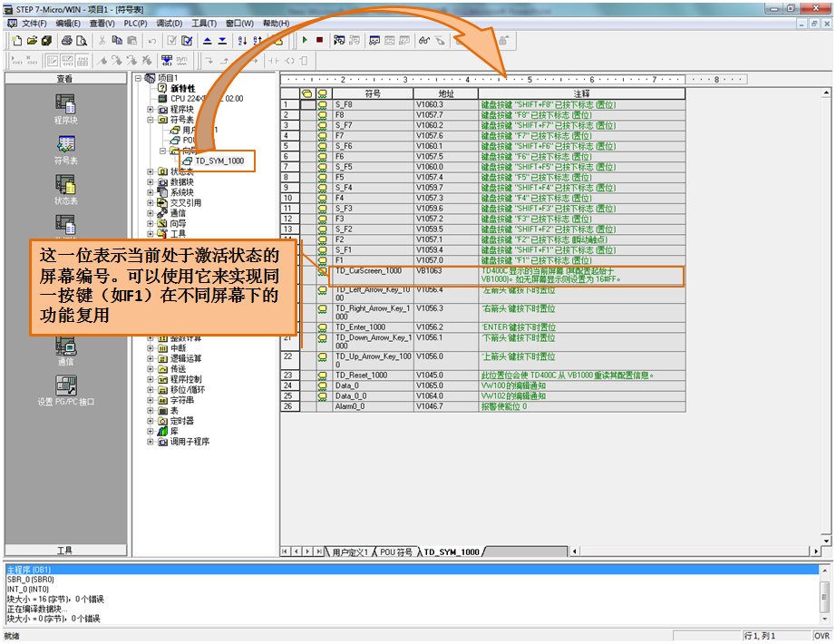Image resolution: width=836 pixels, height=644 pixels.
Task: Click the TD_Reset_1000 symbol cell
Action: tap(373, 376)
